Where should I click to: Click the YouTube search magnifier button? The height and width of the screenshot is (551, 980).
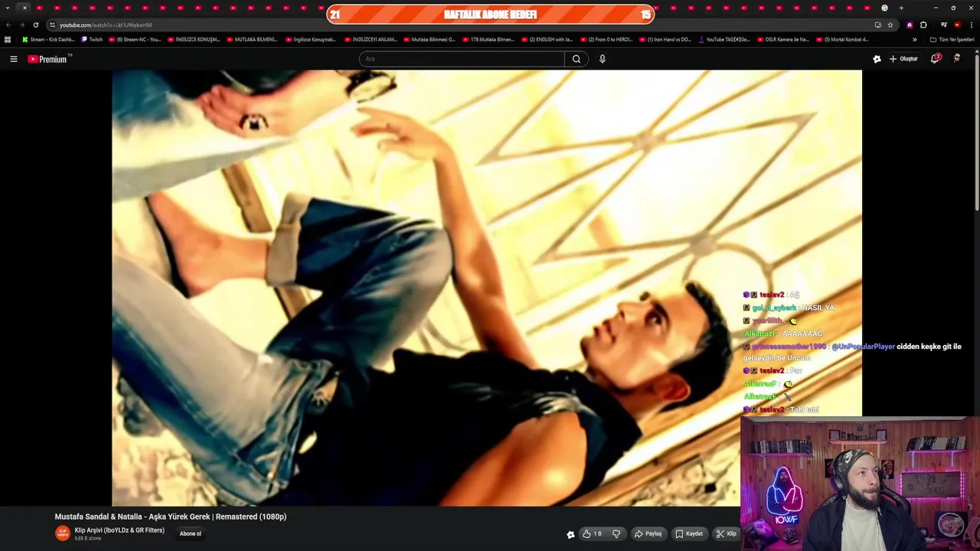pos(577,59)
